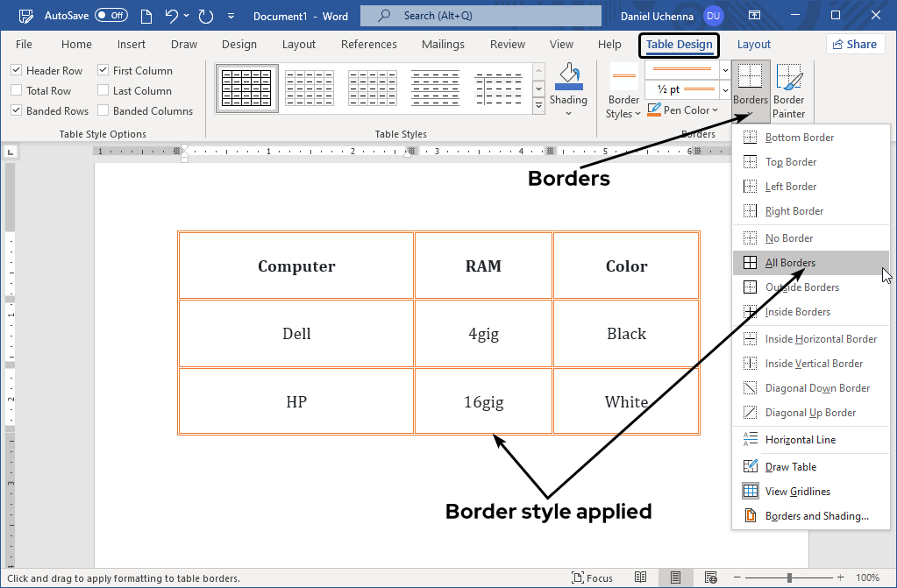897x588 pixels.
Task: Toggle the Total Row checkbox
Action: pyautogui.click(x=16, y=90)
